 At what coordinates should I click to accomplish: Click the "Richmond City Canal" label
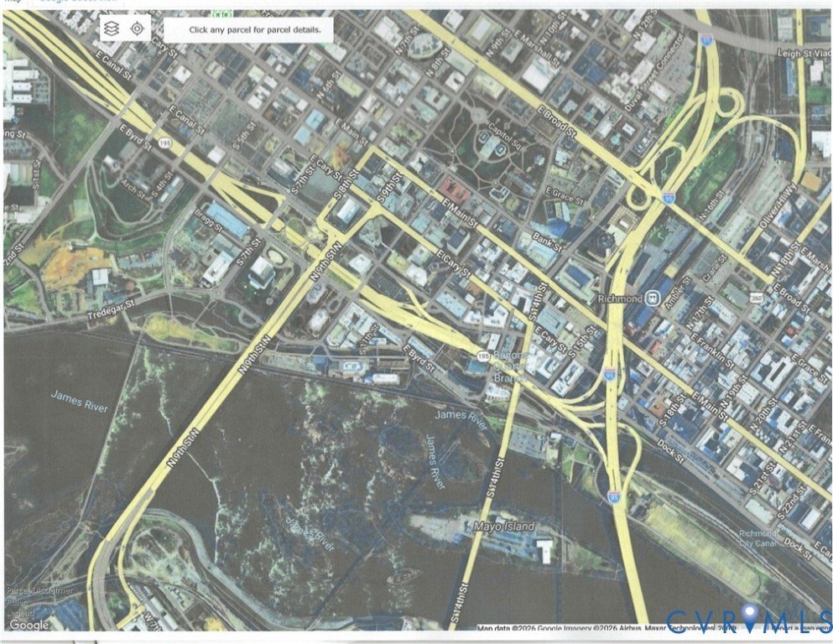(x=758, y=538)
